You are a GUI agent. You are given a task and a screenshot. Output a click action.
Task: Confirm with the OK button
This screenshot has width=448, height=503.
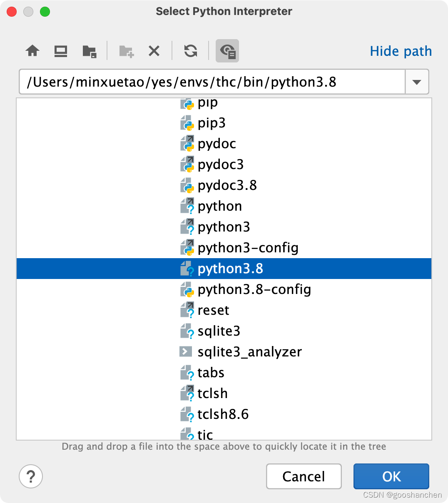391,476
